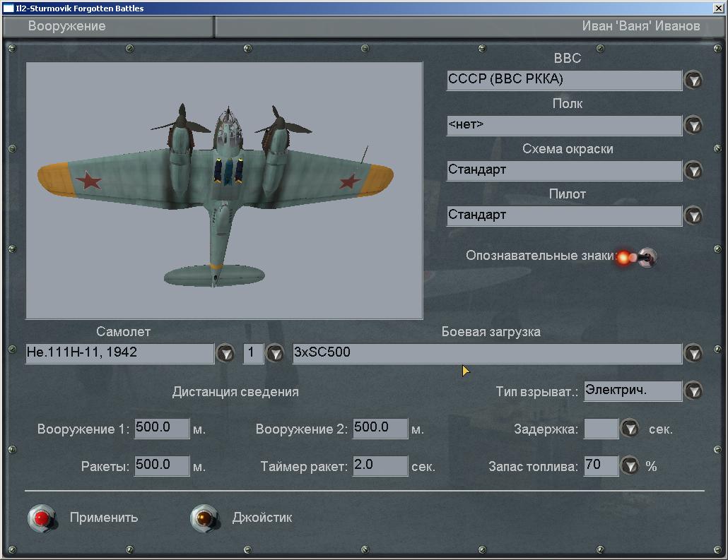Viewport: 728px width, 560px height.
Task: Expand the Пилот dropdown arrow
Action: 693,215
